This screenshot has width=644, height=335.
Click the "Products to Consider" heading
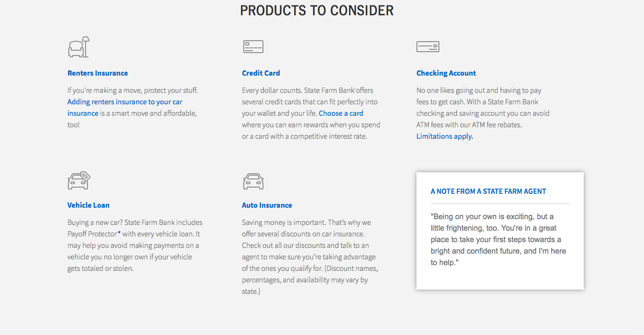pos(317,11)
